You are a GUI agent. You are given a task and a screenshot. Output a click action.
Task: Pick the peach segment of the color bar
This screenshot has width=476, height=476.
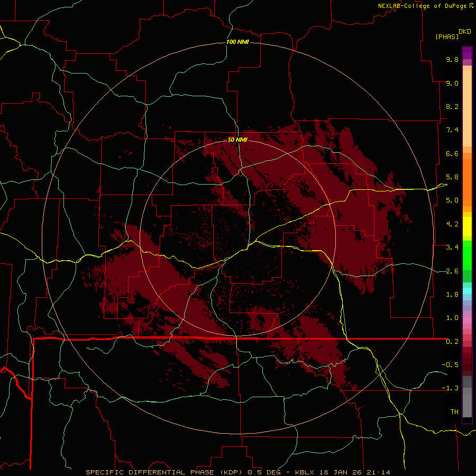(467, 109)
